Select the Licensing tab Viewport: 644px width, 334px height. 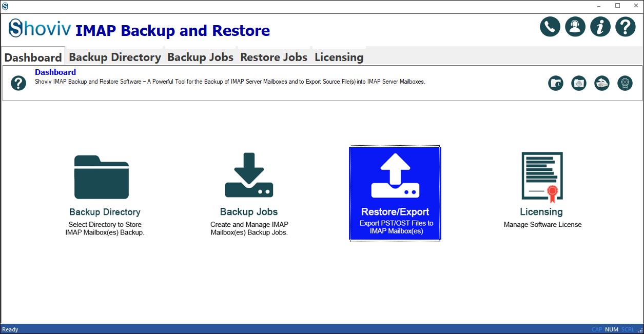point(339,57)
